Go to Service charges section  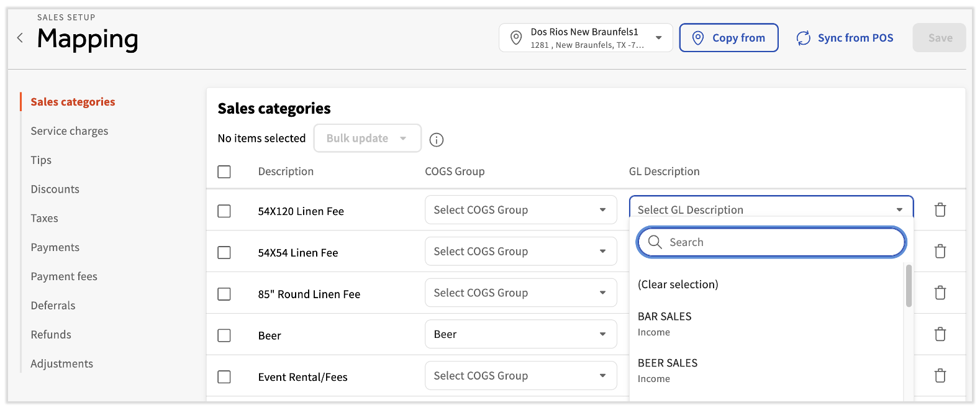70,131
